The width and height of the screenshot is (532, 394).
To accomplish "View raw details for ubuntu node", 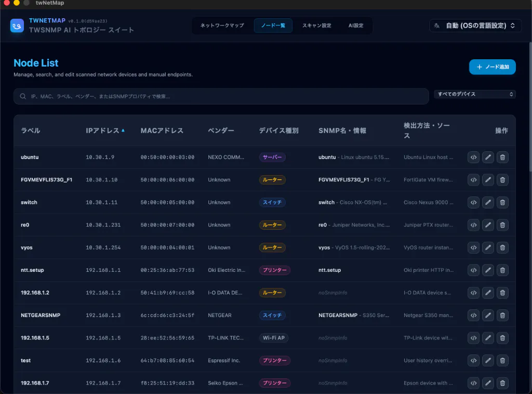I will (473, 157).
